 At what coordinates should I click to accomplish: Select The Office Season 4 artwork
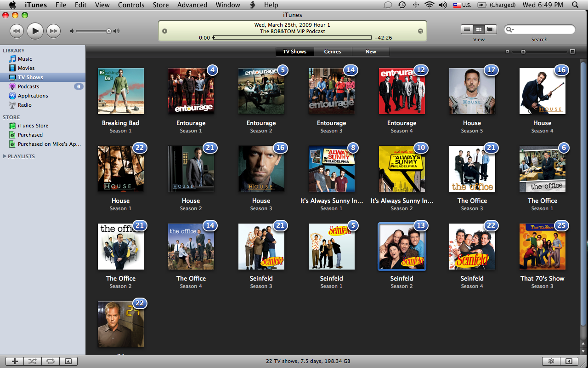pyautogui.click(x=191, y=247)
